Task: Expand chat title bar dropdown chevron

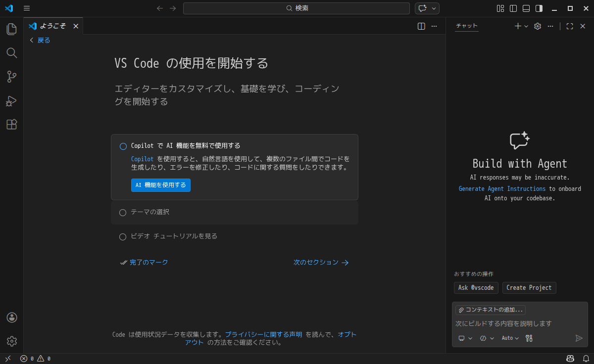Action: point(434,8)
